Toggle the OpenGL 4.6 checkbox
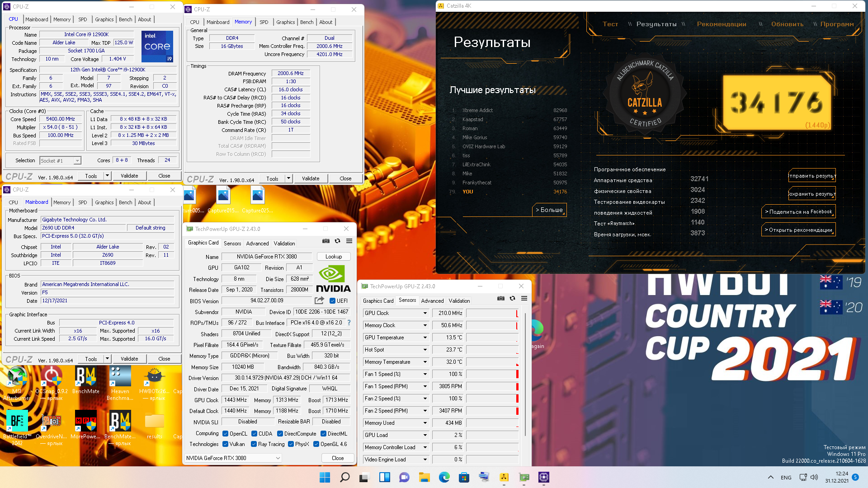This screenshot has width=868, height=488. (x=316, y=444)
